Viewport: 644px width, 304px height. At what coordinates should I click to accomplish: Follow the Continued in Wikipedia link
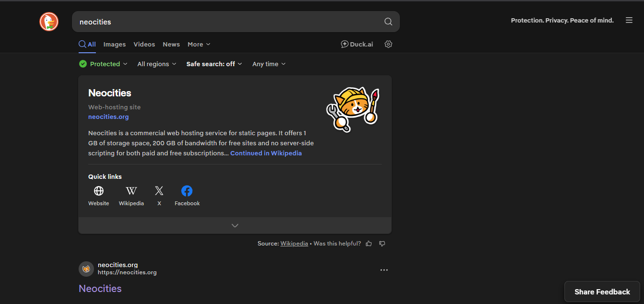pyautogui.click(x=266, y=153)
